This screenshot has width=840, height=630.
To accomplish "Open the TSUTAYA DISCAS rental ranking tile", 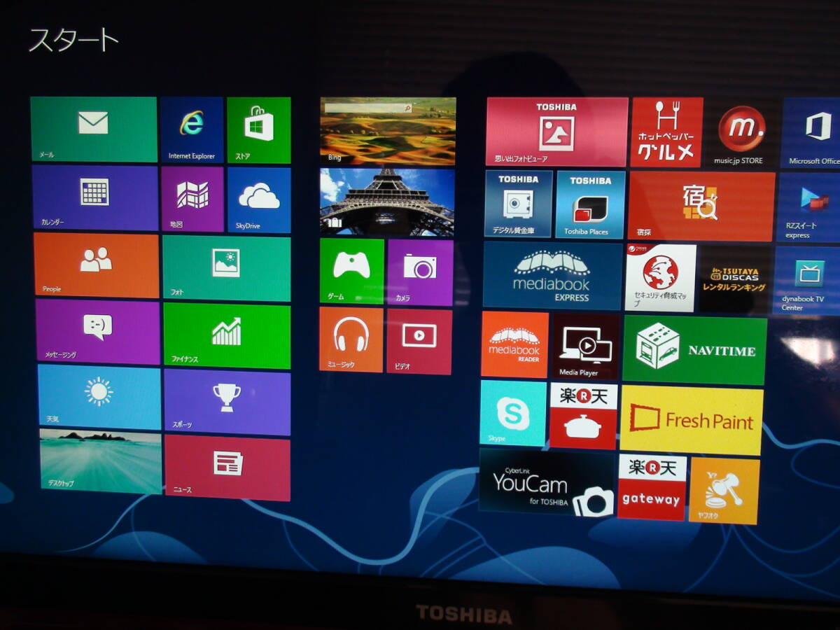I will (735, 279).
